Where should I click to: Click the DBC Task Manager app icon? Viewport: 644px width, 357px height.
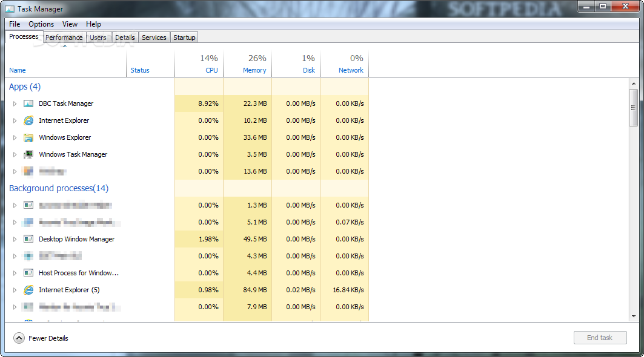tap(28, 104)
